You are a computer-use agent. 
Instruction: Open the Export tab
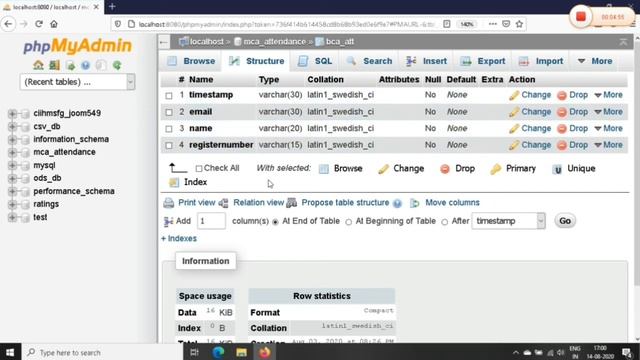point(483,61)
